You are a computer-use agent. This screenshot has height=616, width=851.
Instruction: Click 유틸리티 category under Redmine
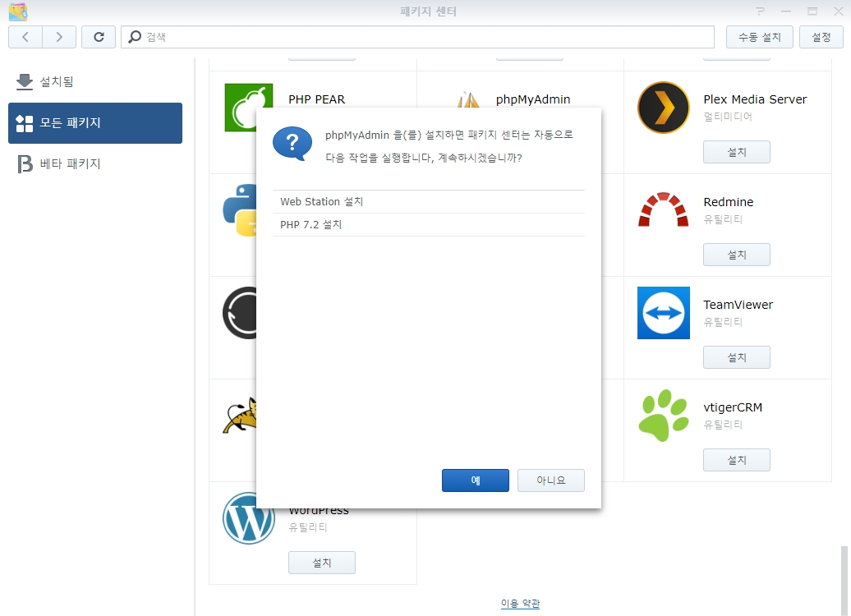[x=723, y=219]
